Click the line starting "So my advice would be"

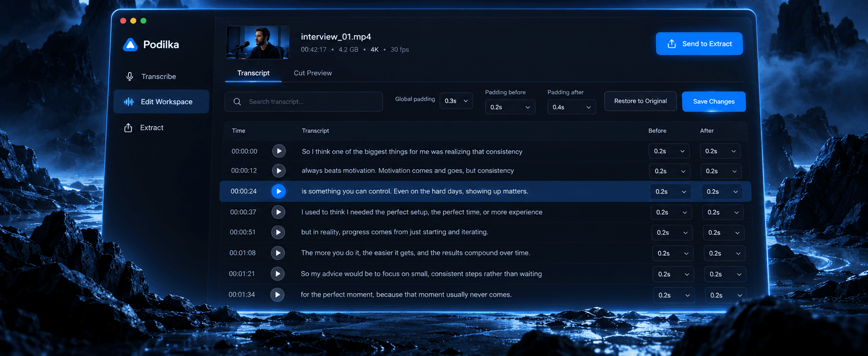(421, 274)
